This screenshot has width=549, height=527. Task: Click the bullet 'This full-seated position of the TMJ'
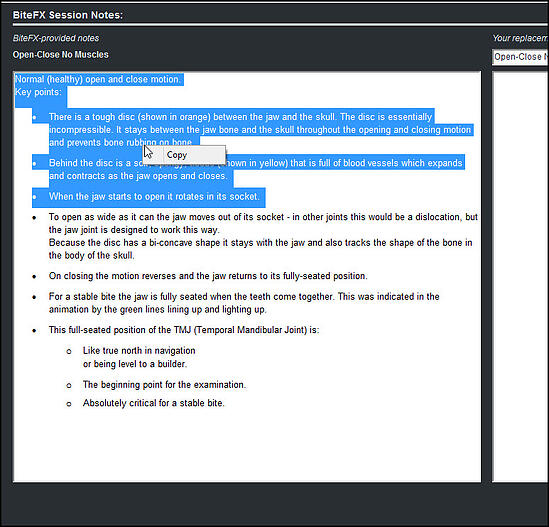coord(184,330)
